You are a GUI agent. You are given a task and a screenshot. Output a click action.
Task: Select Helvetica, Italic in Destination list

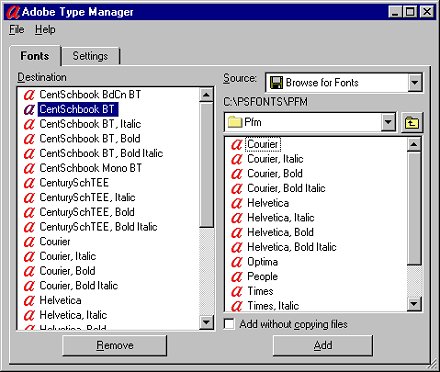73,315
